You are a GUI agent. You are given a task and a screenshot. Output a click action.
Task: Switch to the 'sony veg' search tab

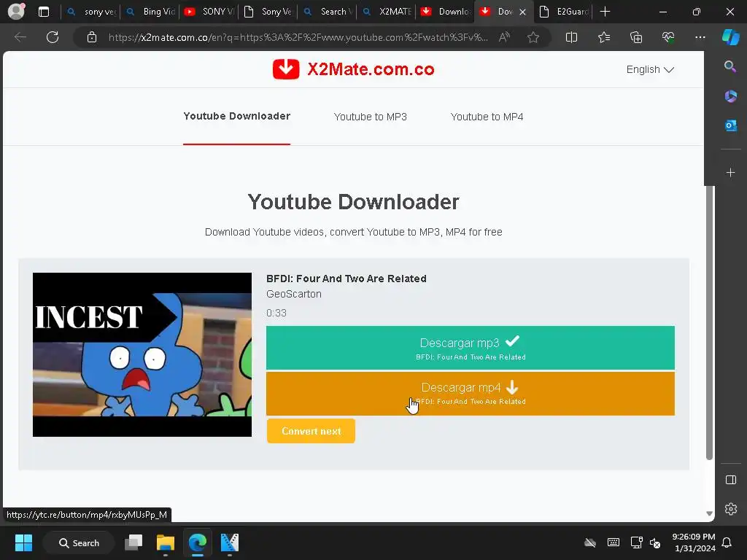click(x=91, y=12)
